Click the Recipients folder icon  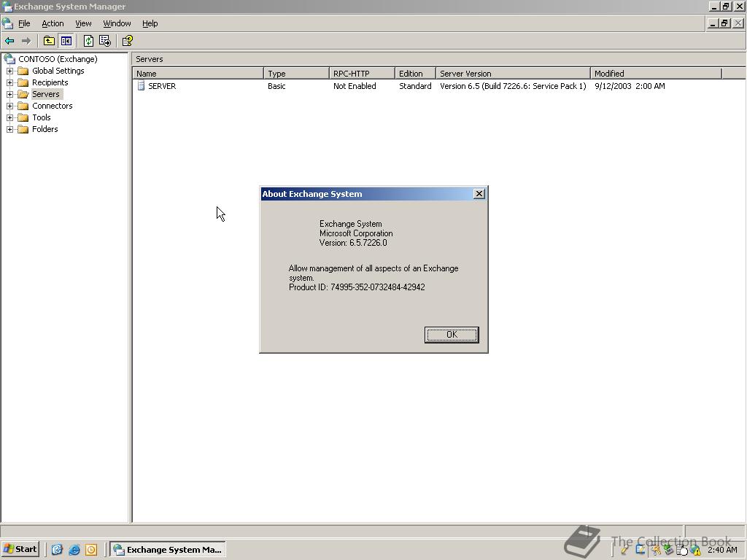coord(23,82)
